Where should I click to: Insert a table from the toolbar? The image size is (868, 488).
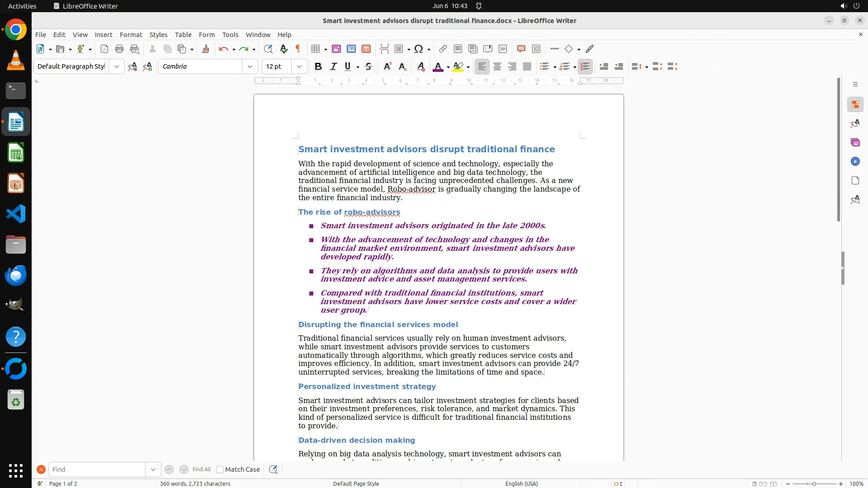point(316,49)
